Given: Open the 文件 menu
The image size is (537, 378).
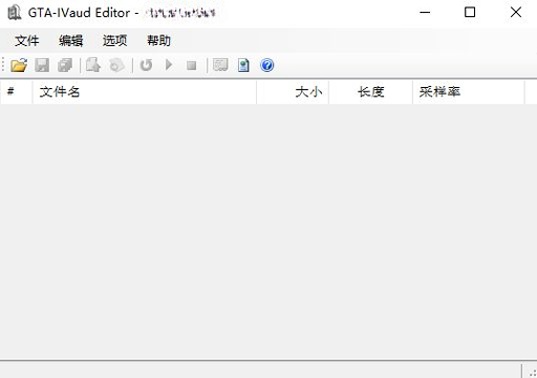Looking at the screenshot, I should pos(27,41).
